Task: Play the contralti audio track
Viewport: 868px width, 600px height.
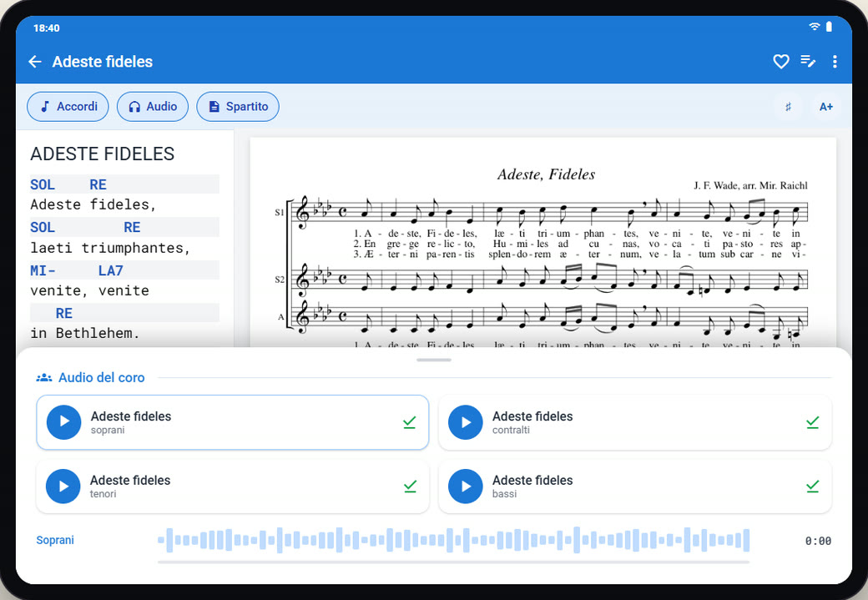Action: [466, 422]
